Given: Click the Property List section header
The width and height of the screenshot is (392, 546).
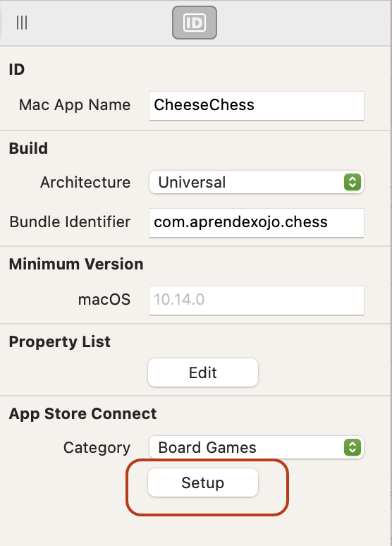Looking at the screenshot, I should pyautogui.click(x=59, y=342).
